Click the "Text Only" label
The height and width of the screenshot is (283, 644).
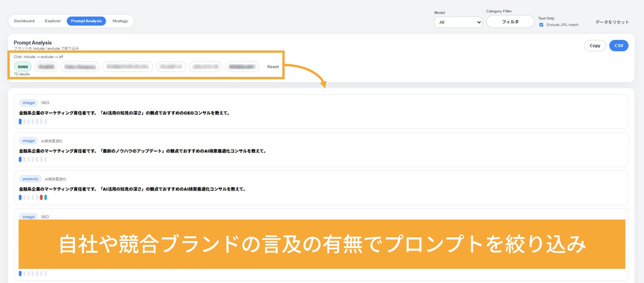[x=546, y=18]
